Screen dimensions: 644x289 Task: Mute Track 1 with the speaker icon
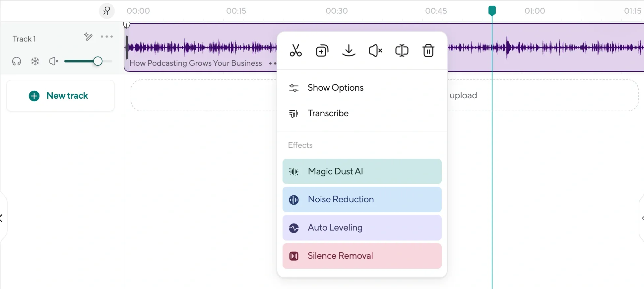tap(54, 61)
